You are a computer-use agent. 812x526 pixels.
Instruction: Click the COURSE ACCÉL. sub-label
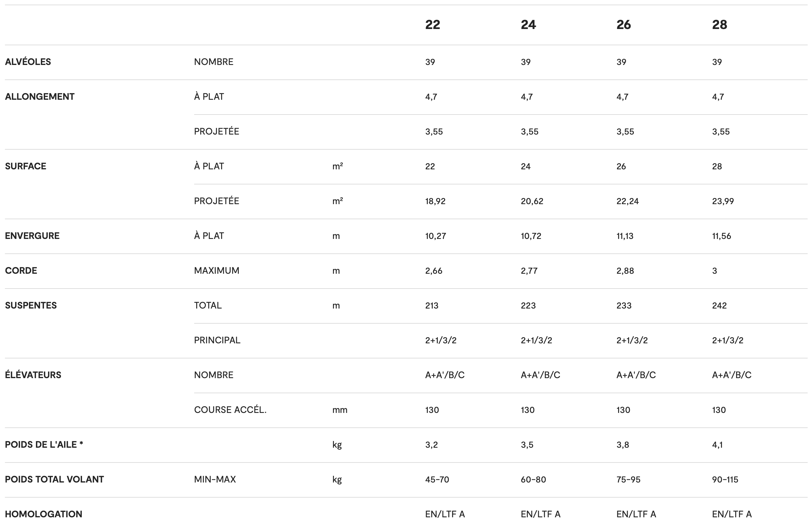pos(230,410)
